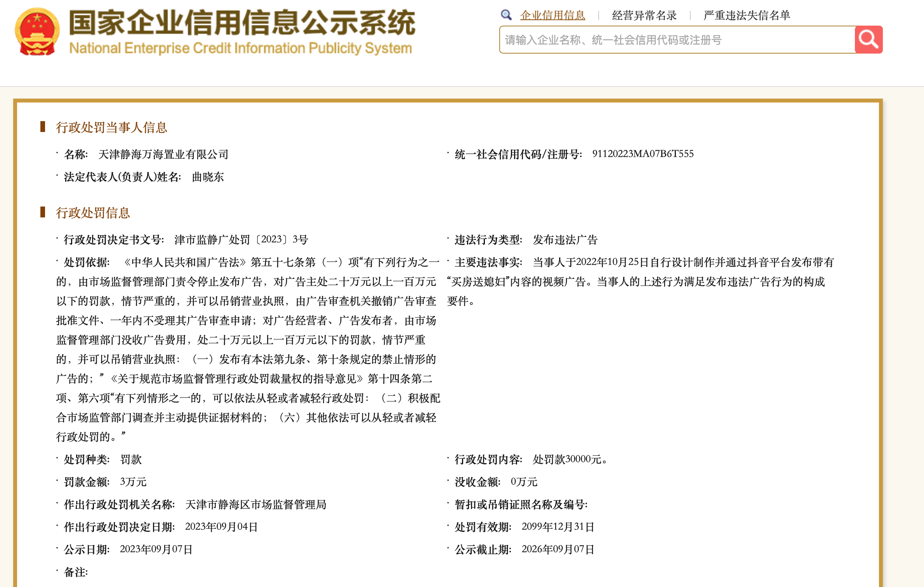Click the 国家企业信用信息公示系统 site title
Image resolution: width=924 pixels, height=587 pixels.
(x=242, y=23)
